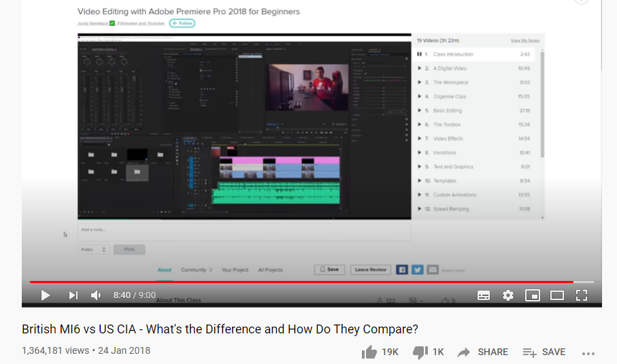617x364 pixels.
Task: Click the author name Jordy Vandeput link
Action: tap(93, 23)
